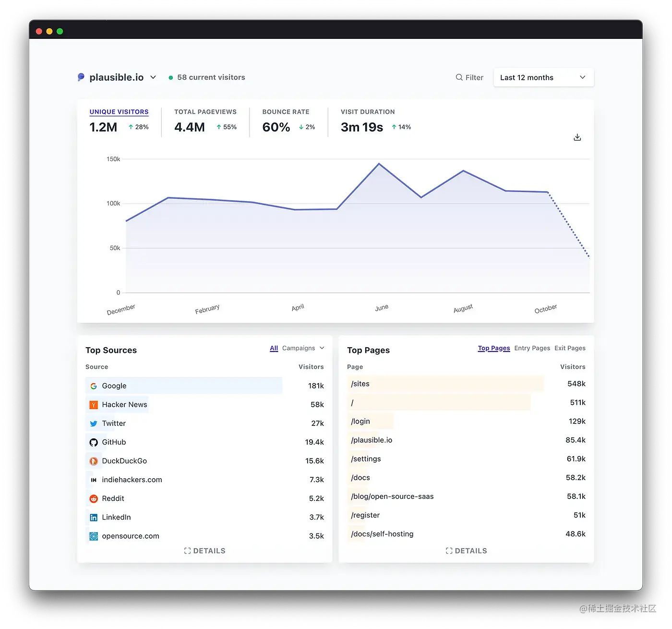
Task: Filter by LinkedIn source name
Action: click(116, 517)
